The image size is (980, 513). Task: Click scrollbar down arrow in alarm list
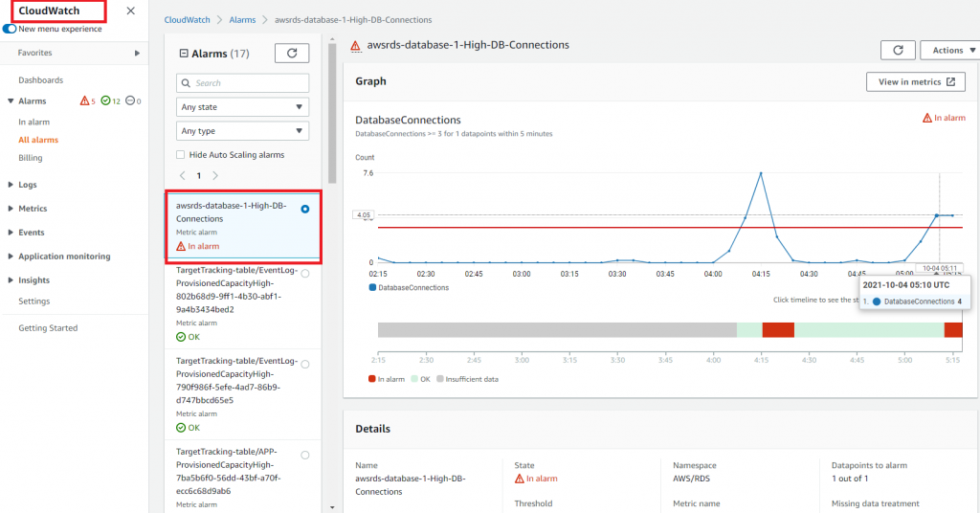click(x=332, y=507)
